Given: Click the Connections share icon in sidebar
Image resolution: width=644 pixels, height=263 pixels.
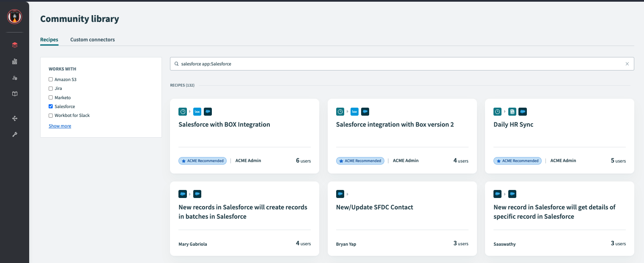Looking at the screenshot, I should (14, 119).
